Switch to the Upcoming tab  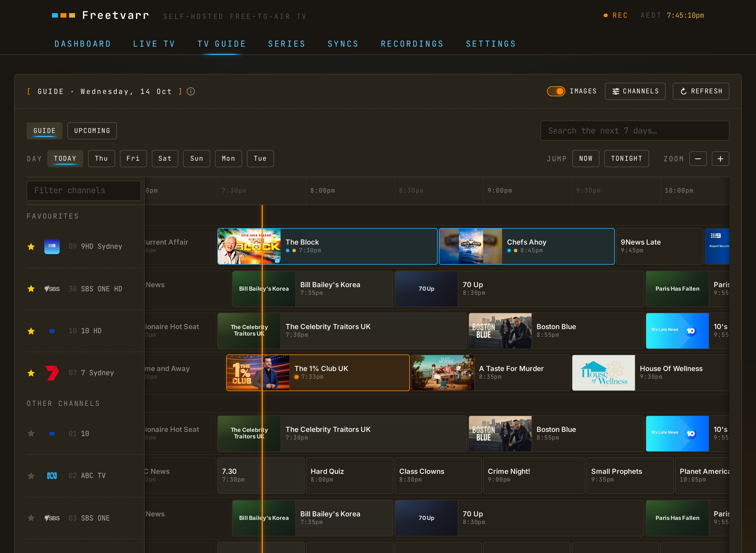pos(92,131)
